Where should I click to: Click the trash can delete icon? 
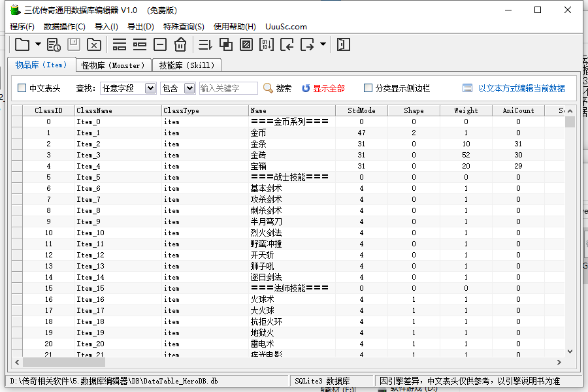(x=180, y=44)
